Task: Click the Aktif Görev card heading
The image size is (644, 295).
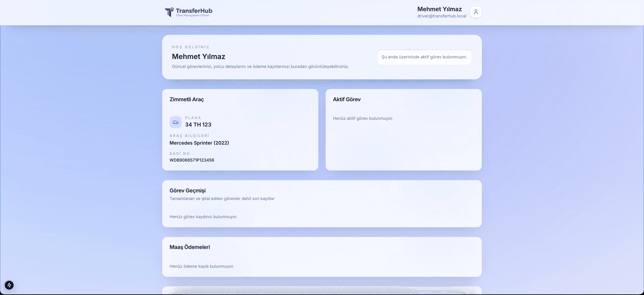Action: (347, 99)
